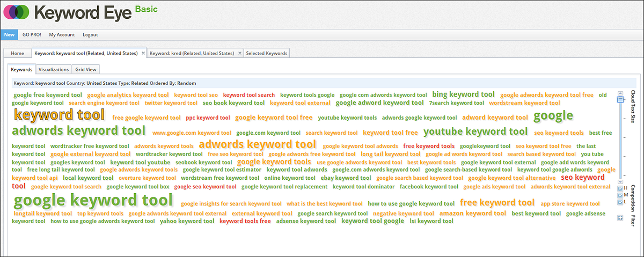The width and height of the screenshot is (644, 257).
Task: Open the GO PRO! menu item
Action: point(32,35)
